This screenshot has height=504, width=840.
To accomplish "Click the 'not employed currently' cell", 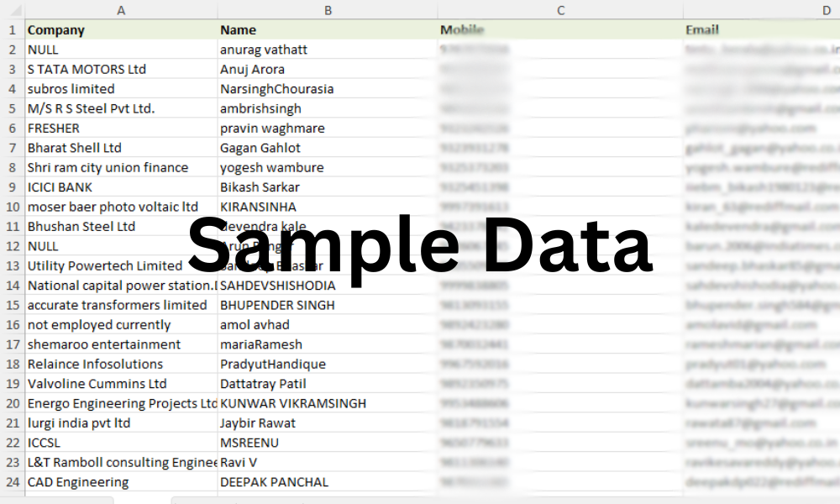I will 121,325.
